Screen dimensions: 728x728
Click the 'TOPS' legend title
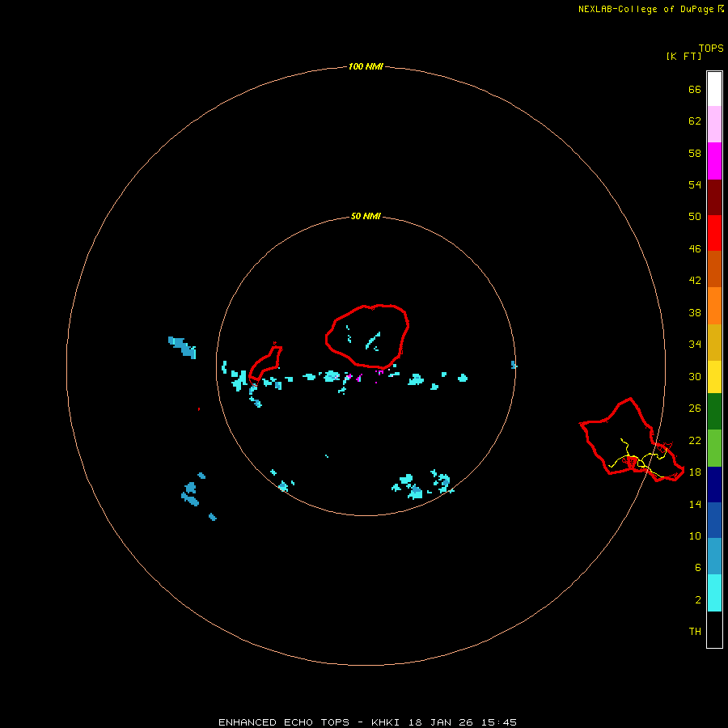(711, 49)
